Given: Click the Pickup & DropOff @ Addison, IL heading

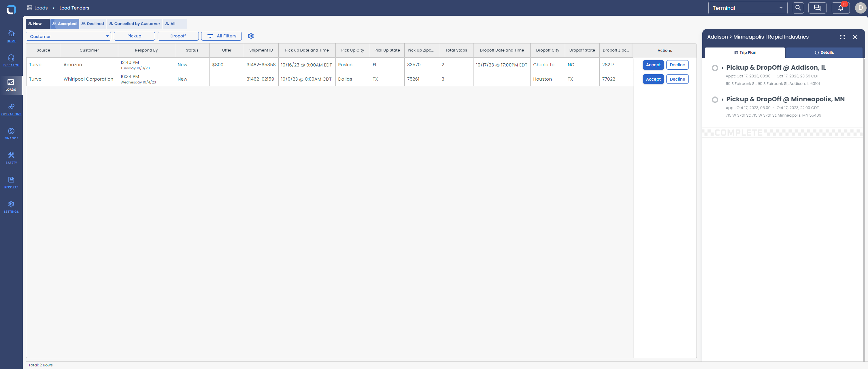Looking at the screenshot, I should tap(776, 68).
